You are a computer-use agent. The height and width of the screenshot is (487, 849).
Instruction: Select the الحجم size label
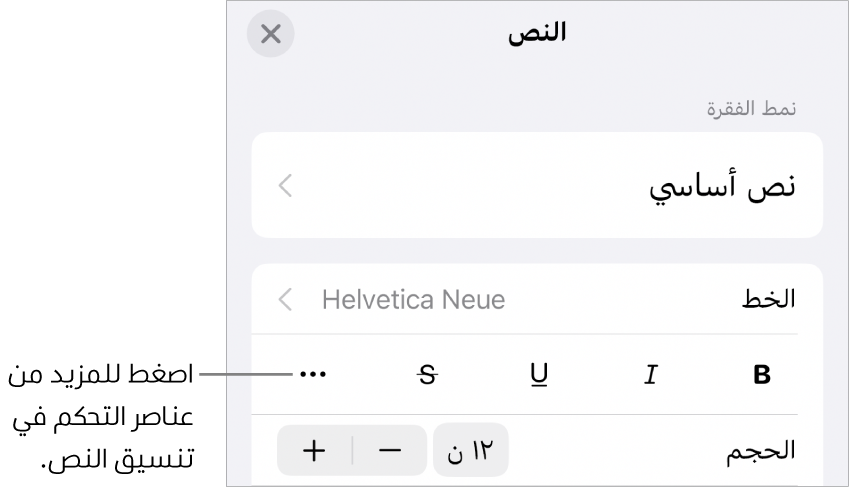coord(762,450)
